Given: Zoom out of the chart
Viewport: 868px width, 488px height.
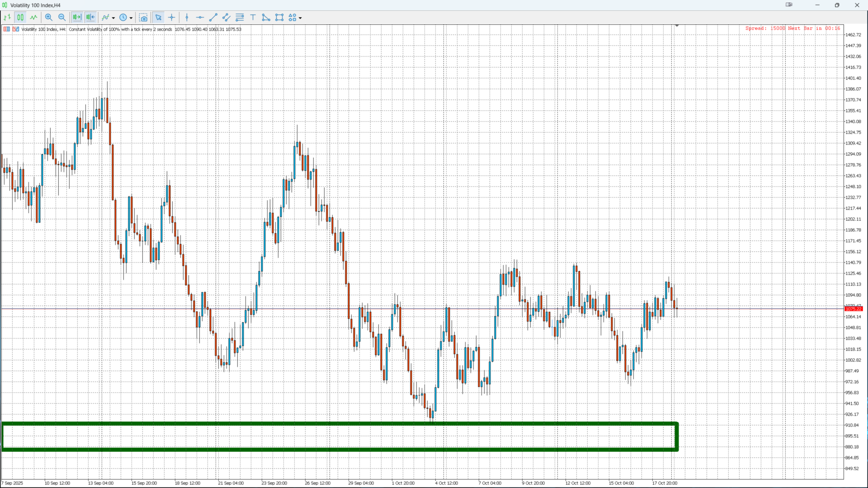Looking at the screenshot, I should click(x=62, y=18).
